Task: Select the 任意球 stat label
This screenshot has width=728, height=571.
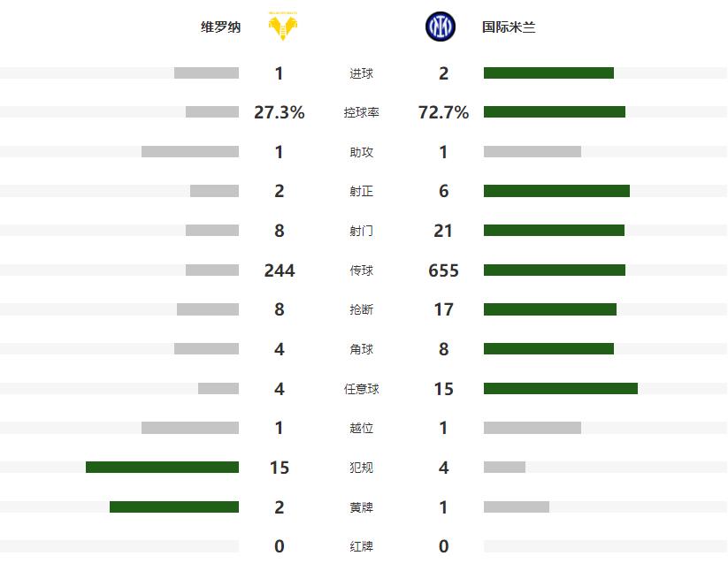Action: (x=361, y=389)
